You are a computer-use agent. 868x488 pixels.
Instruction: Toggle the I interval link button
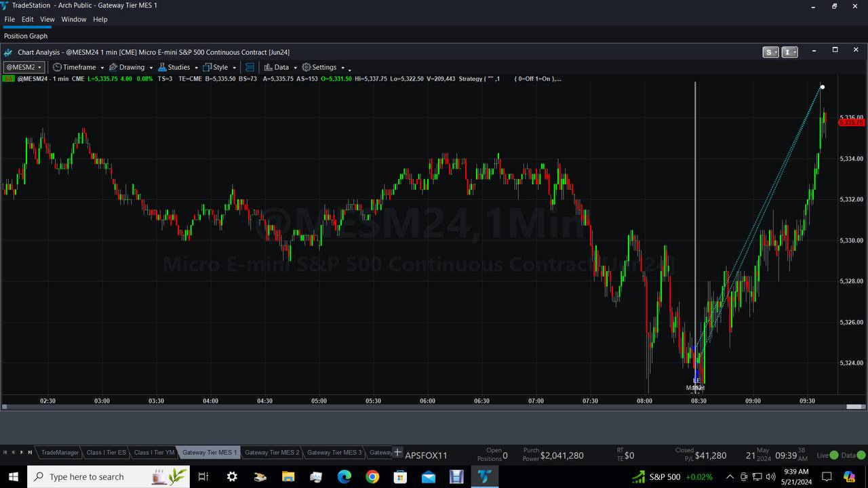coord(789,52)
